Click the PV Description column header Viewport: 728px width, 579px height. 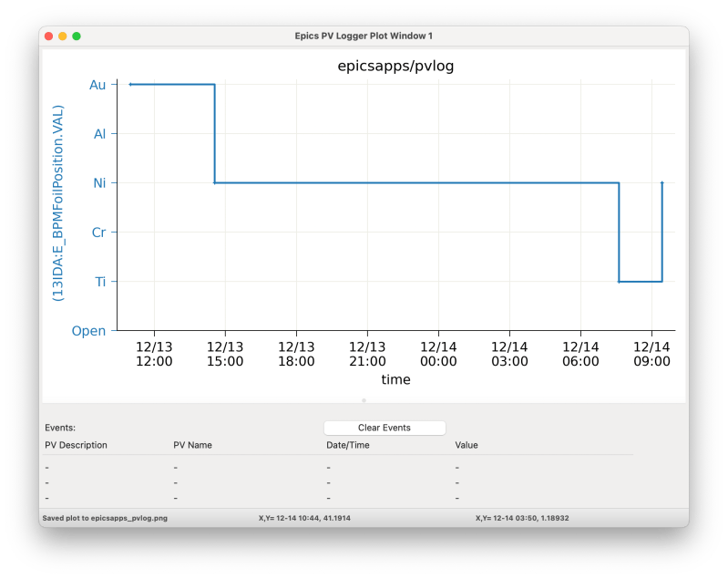(x=77, y=445)
